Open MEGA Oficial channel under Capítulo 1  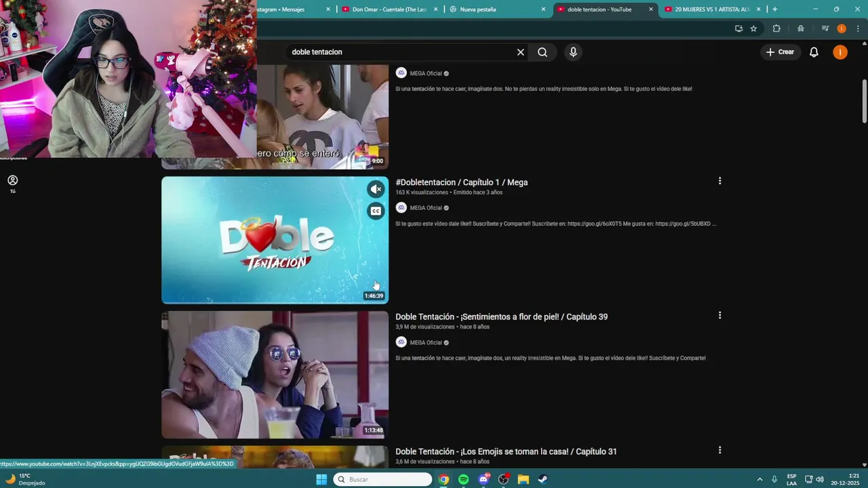pos(426,208)
